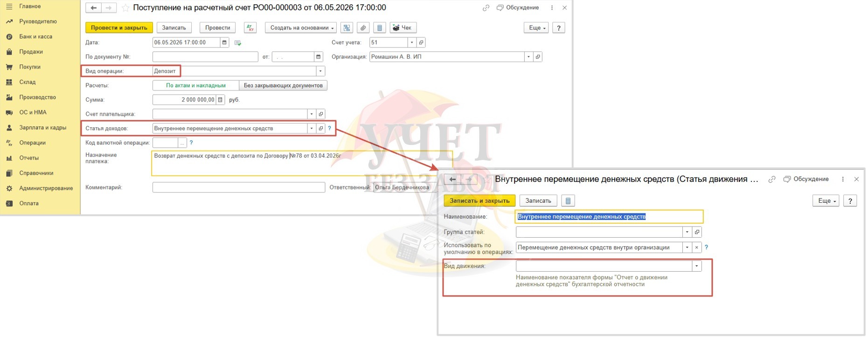The height and width of the screenshot is (337, 868).
Task: Open the Счет учета 51 account card
Action: click(x=421, y=42)
